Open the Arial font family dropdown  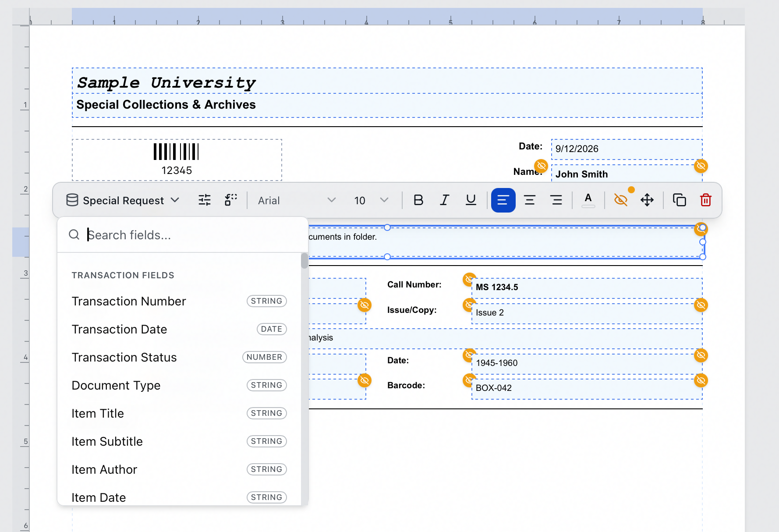pyautogui.click(x=297, y=200)
